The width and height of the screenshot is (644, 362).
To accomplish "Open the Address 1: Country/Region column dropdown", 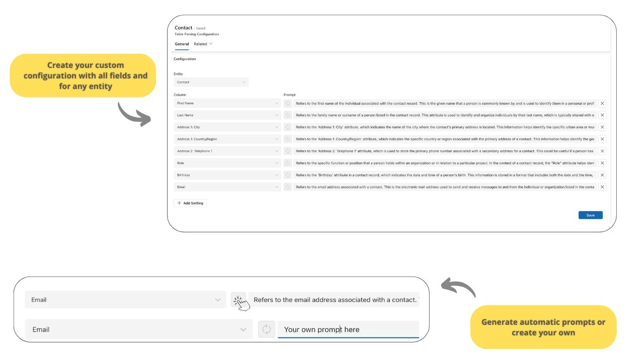I will pyautogui.click(x=227, y=139).
